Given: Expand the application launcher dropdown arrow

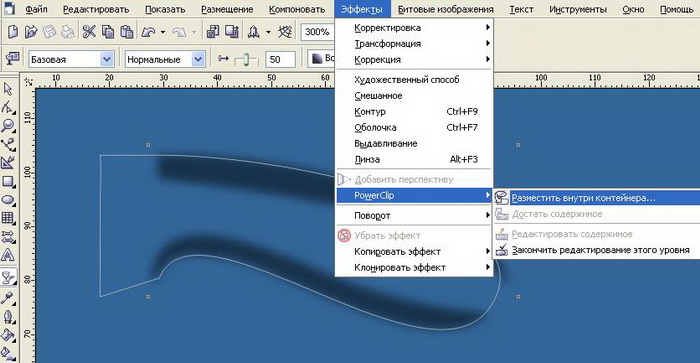Looking at the screenshot, I should coord(268,32).
